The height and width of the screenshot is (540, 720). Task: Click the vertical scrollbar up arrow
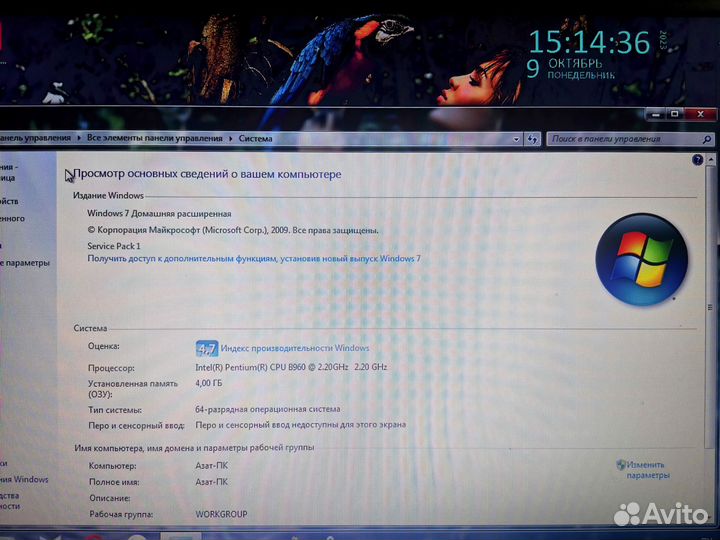710,160
